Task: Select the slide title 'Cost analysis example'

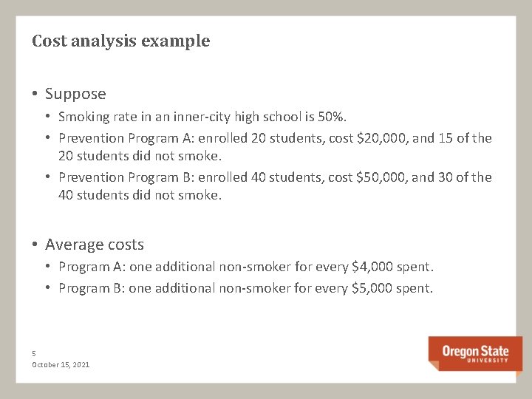Action: (120, 41)
